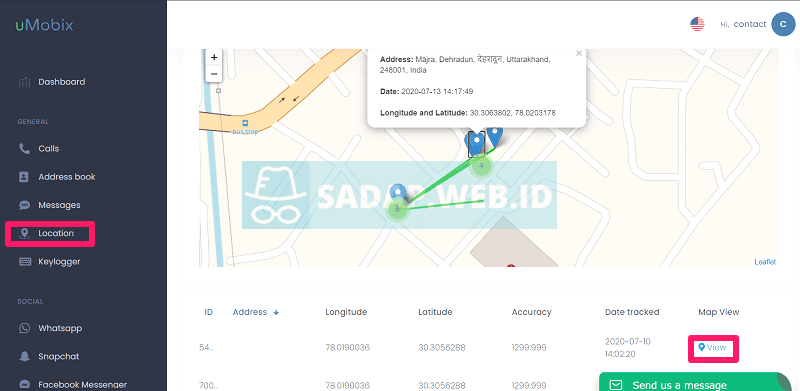Click the contact username text
Screen dimensions: 800x391
coord(749,24)
